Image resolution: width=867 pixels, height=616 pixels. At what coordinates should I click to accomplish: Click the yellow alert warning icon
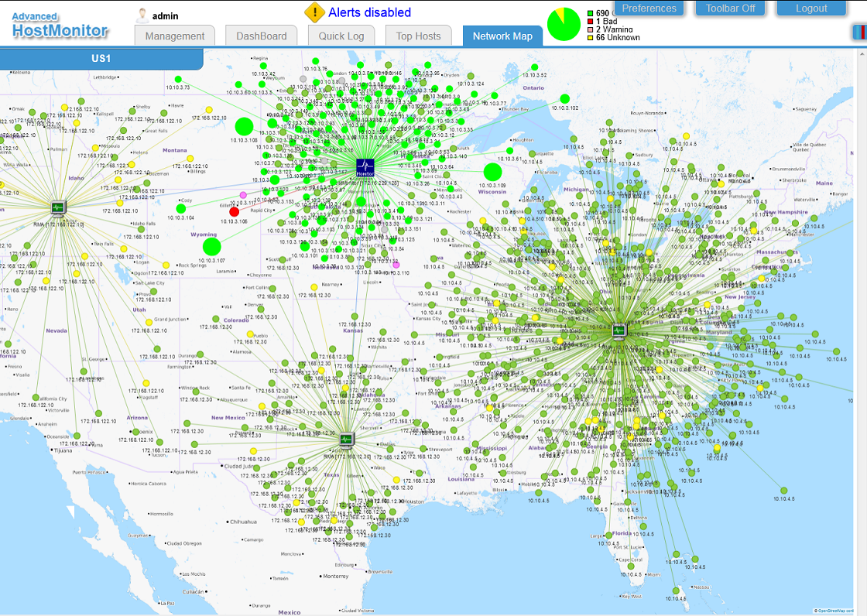pos(314,12)
